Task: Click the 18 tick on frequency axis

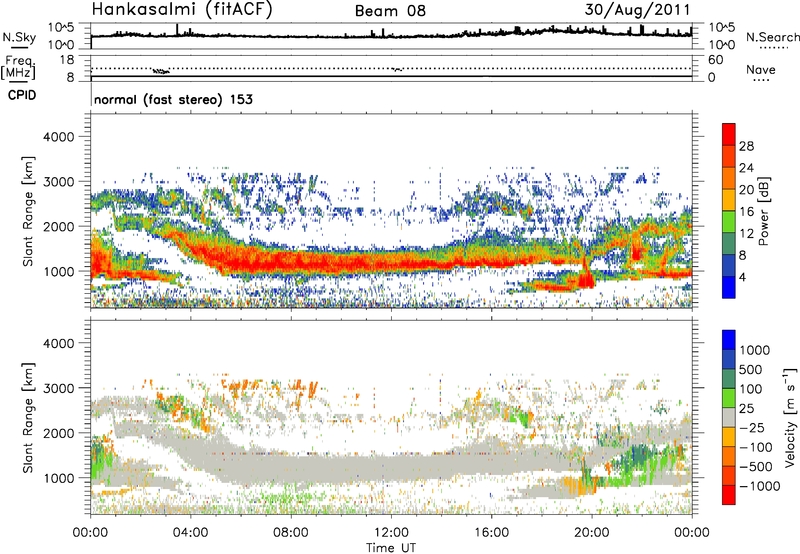Action: pyautogui.click(x=67, y=60)
